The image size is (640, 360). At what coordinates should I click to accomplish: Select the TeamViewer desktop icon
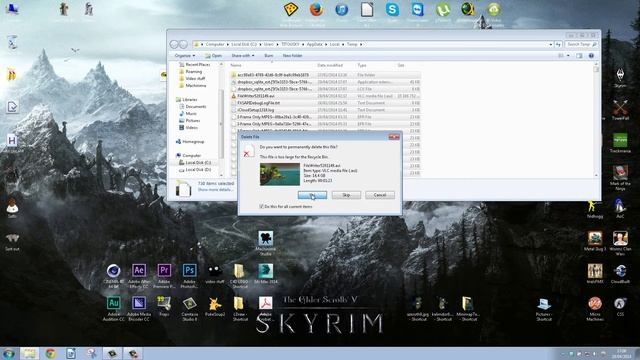pos(417,9)
